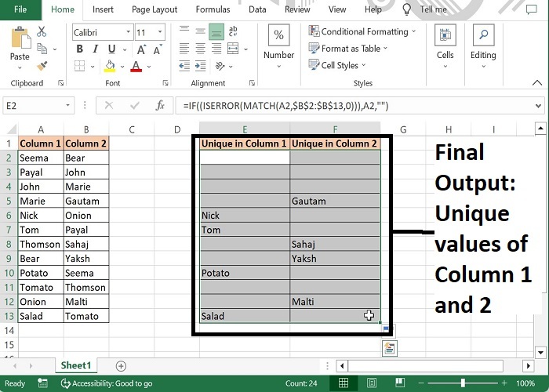Decrease font size button
This screenshot has width=549, height=392.
tap(158, 49)
